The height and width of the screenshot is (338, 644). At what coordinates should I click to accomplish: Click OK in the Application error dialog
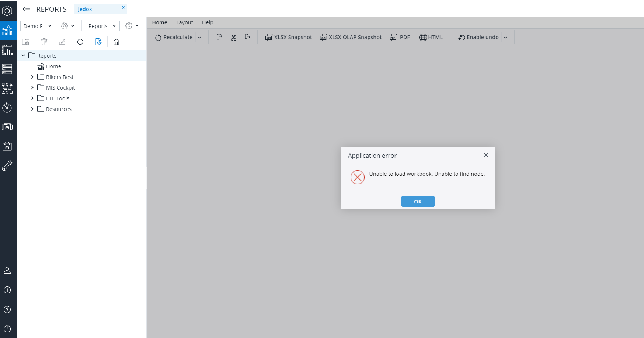(418, 202)
